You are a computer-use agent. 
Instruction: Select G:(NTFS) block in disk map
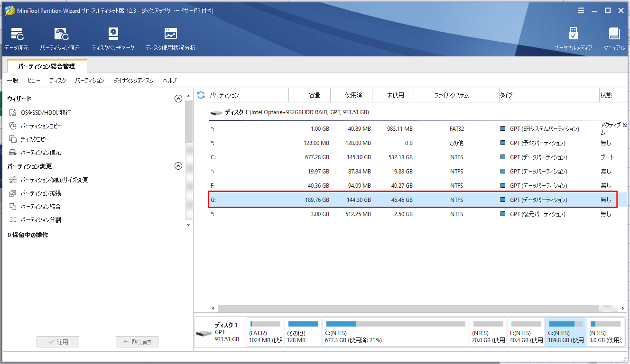566,332
